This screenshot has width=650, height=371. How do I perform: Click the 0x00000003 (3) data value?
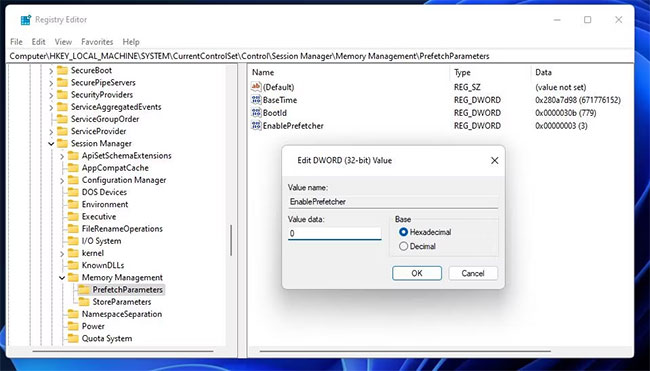click(561, 126)
